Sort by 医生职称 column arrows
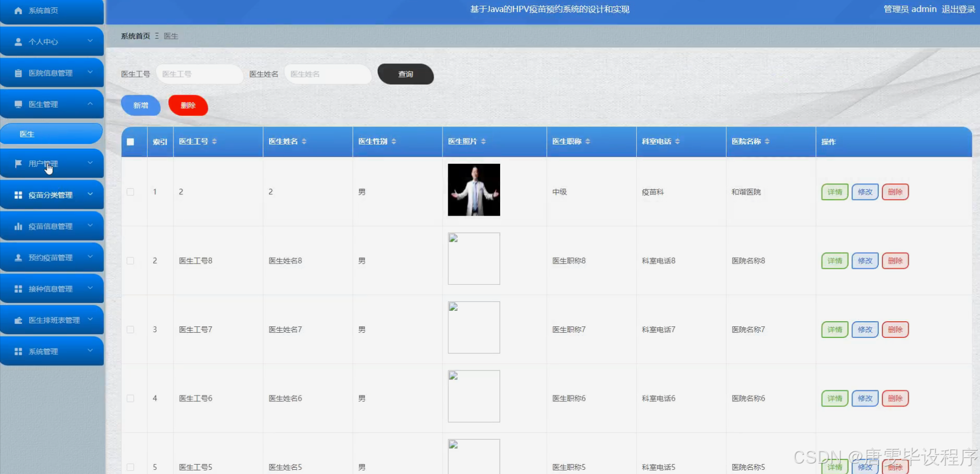 [588, 141]
